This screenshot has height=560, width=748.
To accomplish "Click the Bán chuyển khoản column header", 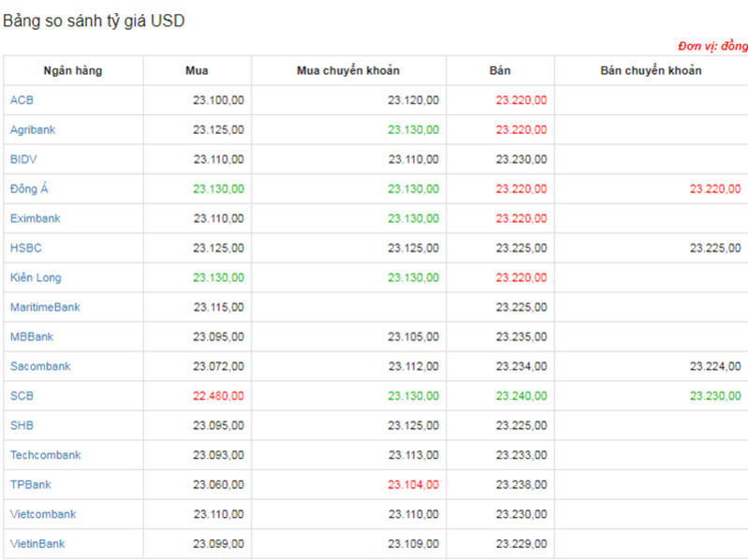I will click(651, 70).
